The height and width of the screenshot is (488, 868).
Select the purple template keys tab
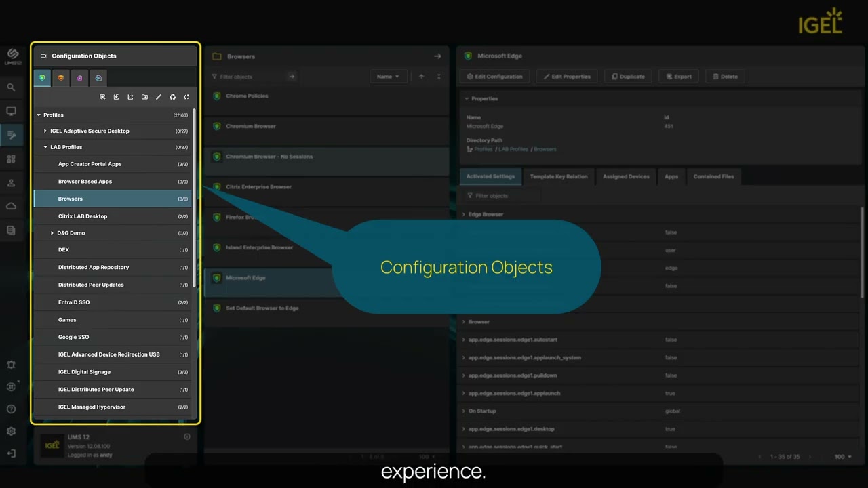[79, 78]
